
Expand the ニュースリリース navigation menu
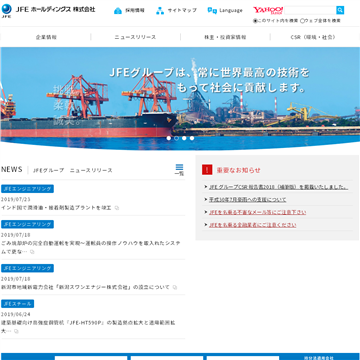pos(135,37)
